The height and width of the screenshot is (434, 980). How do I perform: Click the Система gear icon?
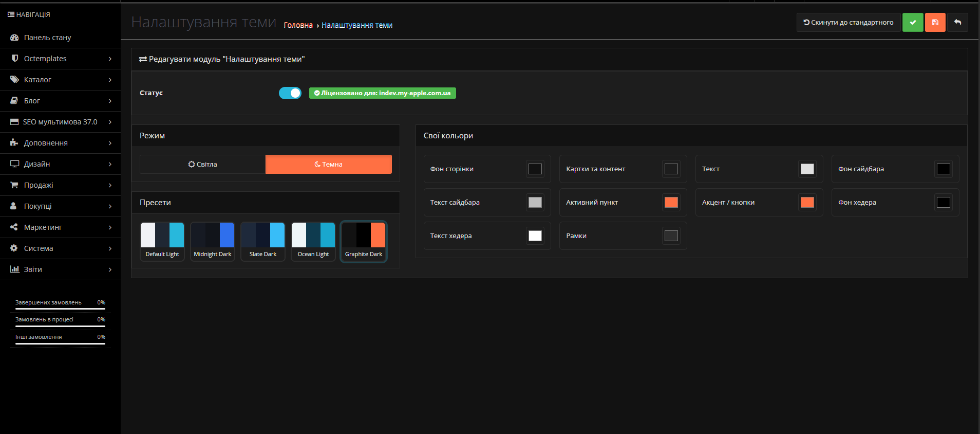click(14, 248)
